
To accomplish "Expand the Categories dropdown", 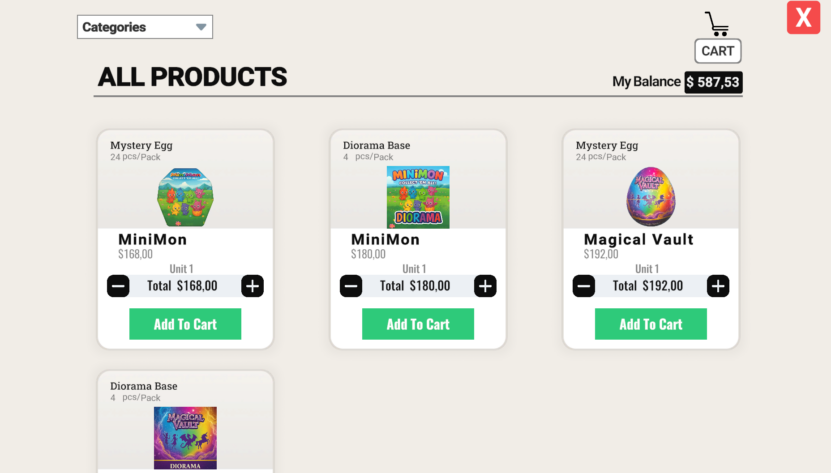I will 145,27.
